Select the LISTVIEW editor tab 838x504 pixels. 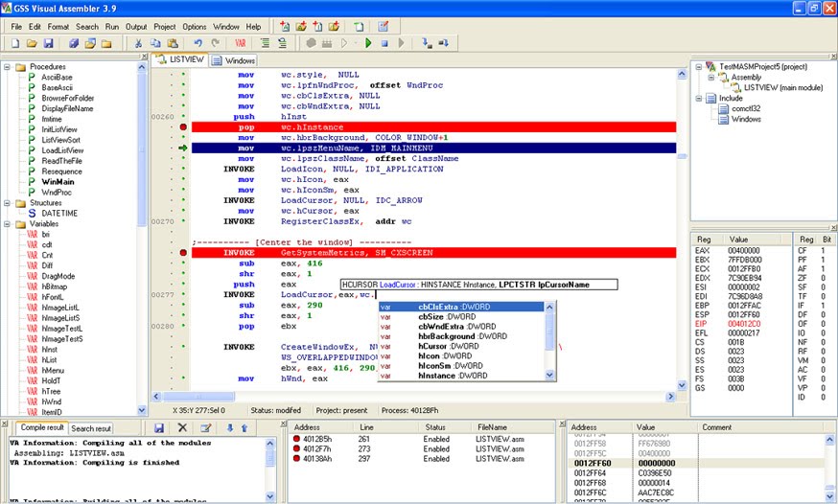pyautogui.click(x=179, y=59)
